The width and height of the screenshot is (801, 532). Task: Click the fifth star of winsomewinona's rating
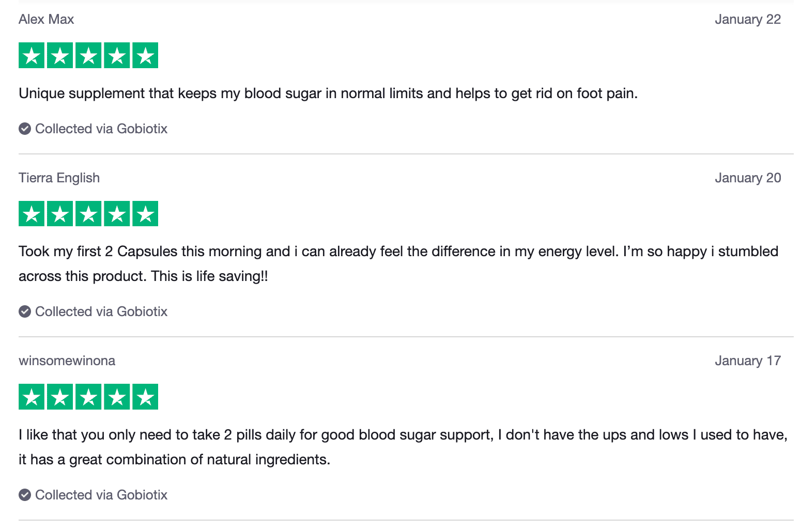[x=145, y=397]
